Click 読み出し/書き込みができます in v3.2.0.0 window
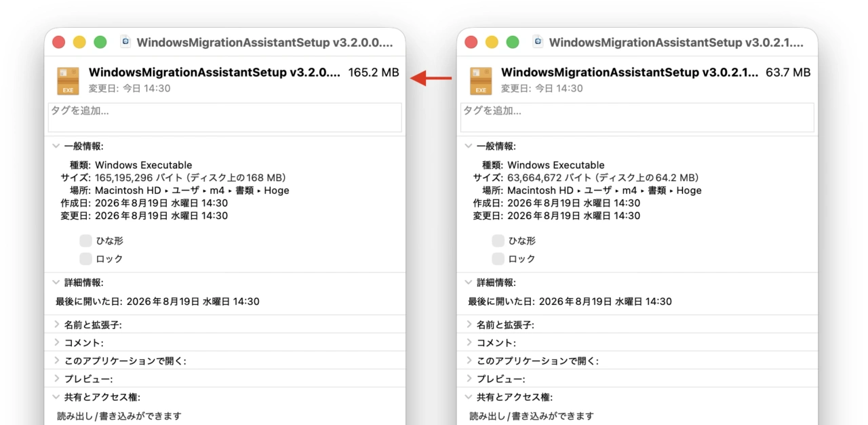 119,416
